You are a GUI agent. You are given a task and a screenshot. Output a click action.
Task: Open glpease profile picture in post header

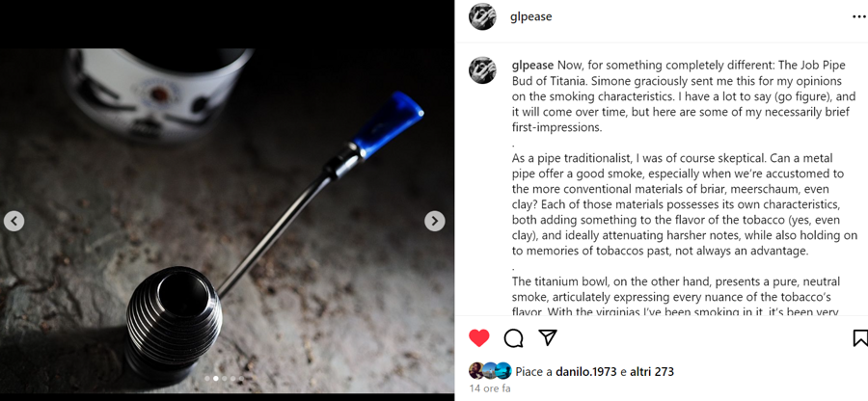(x=483, y=17)
